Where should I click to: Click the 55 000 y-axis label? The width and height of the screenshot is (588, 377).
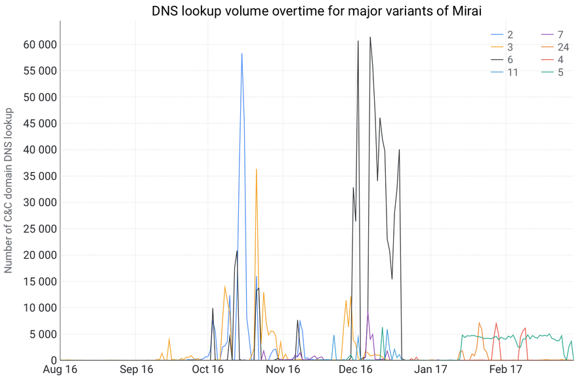coord(40,71)
